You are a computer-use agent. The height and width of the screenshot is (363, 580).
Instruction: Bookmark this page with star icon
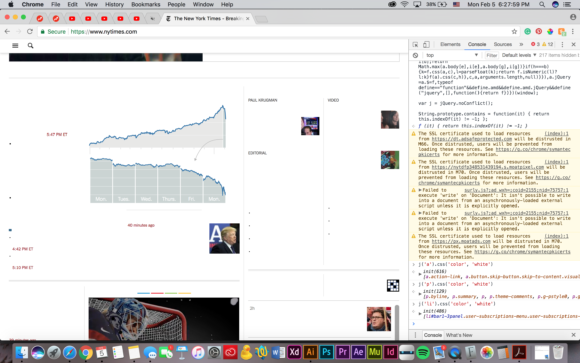514,31
